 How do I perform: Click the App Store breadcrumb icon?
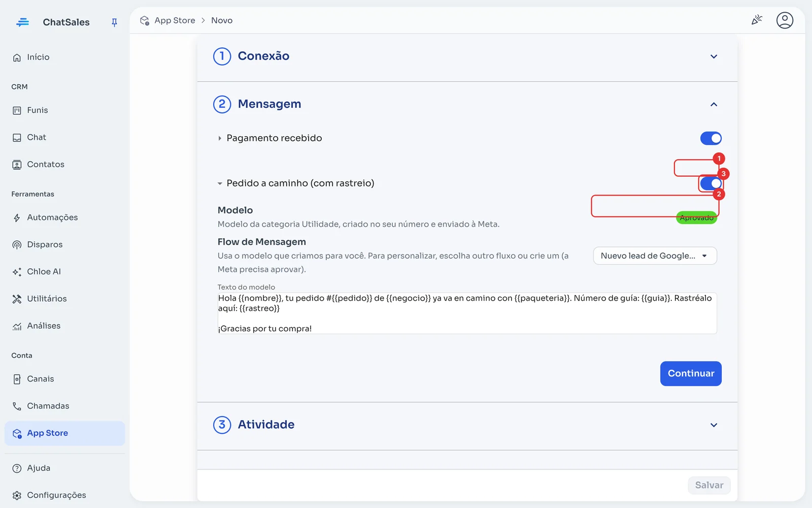pyautogui.click(x=145, y=20)
